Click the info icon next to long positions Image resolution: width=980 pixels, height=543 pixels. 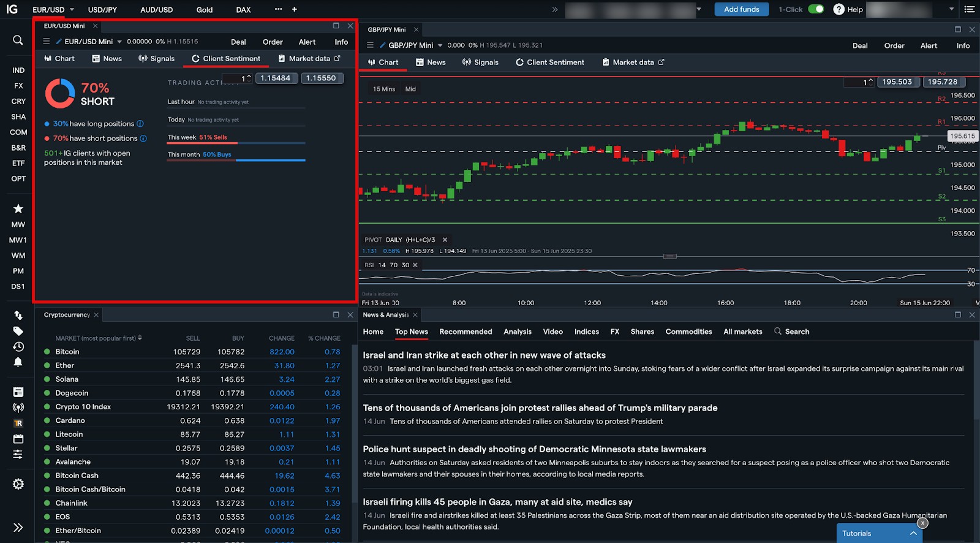click(x=140, y=124)
